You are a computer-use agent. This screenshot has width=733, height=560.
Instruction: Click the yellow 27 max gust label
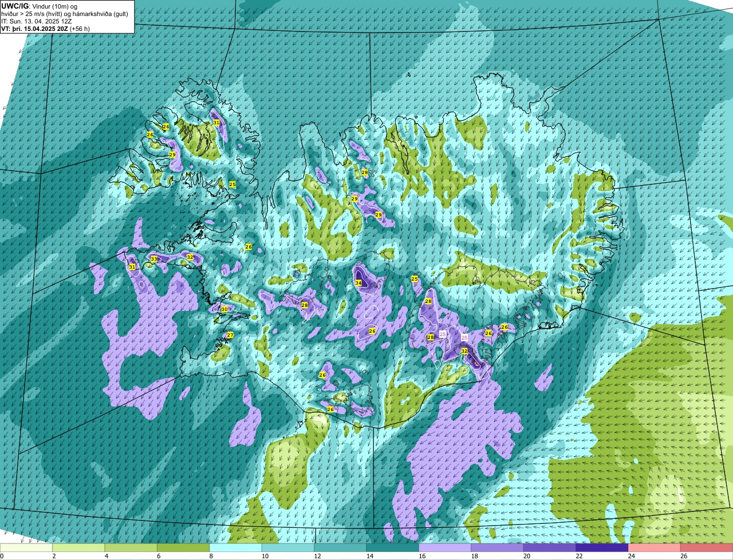tap(230, 335)
